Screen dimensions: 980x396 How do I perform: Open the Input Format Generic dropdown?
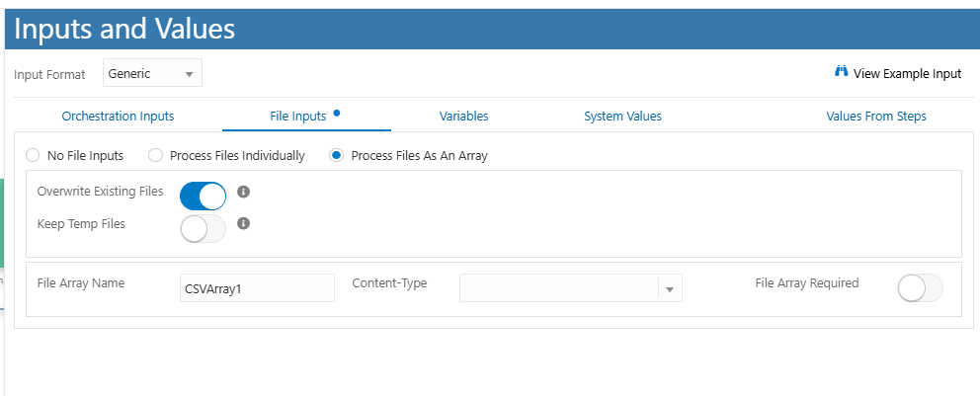click(152, 73)
